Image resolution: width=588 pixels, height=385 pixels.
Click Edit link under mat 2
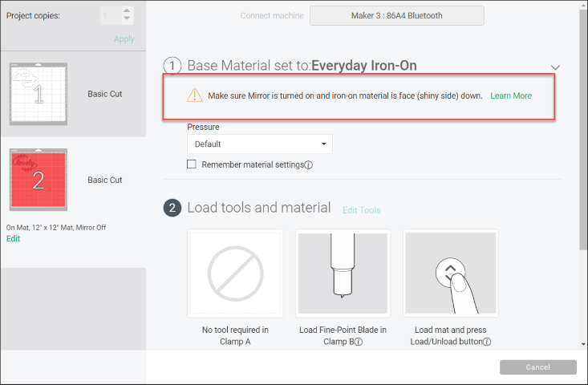(x=13, y=239)
